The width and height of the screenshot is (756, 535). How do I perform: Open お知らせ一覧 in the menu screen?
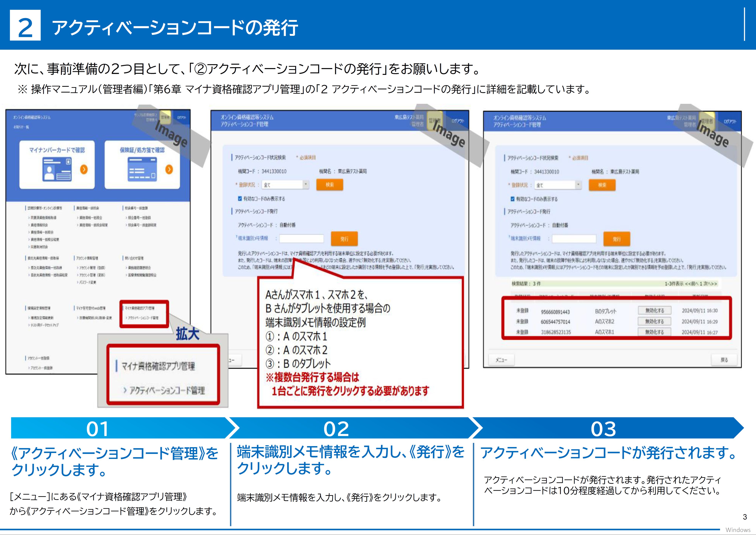point(21,127)
